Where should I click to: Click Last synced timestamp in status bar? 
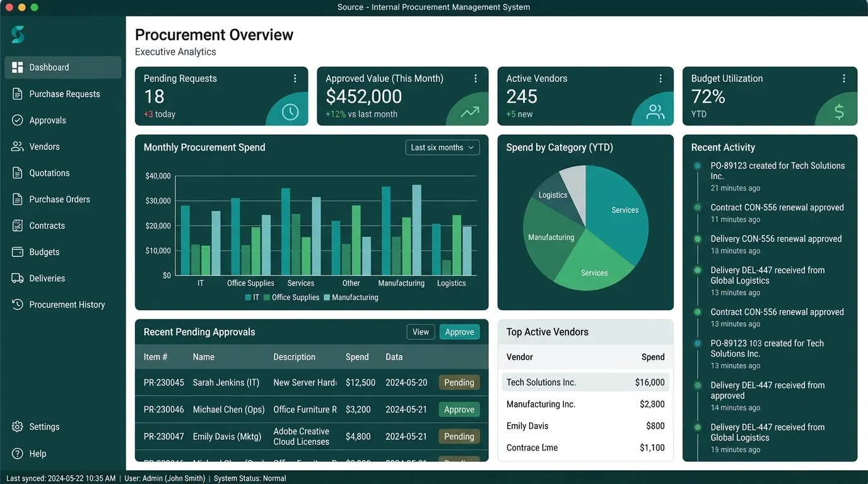(x=61, y=478)
